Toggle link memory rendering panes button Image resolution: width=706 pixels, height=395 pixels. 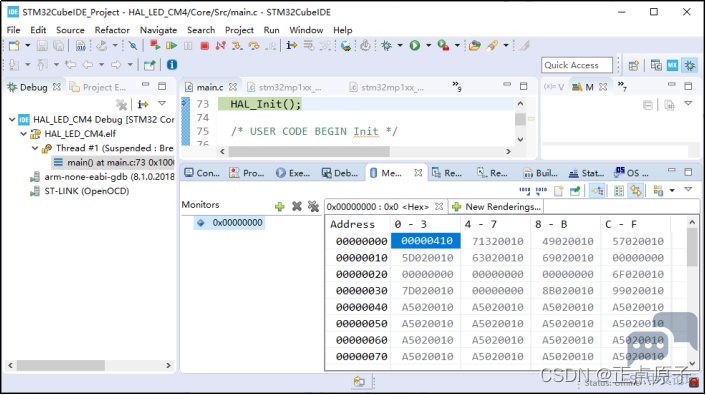pyautogui.click(x=636, y=191)
